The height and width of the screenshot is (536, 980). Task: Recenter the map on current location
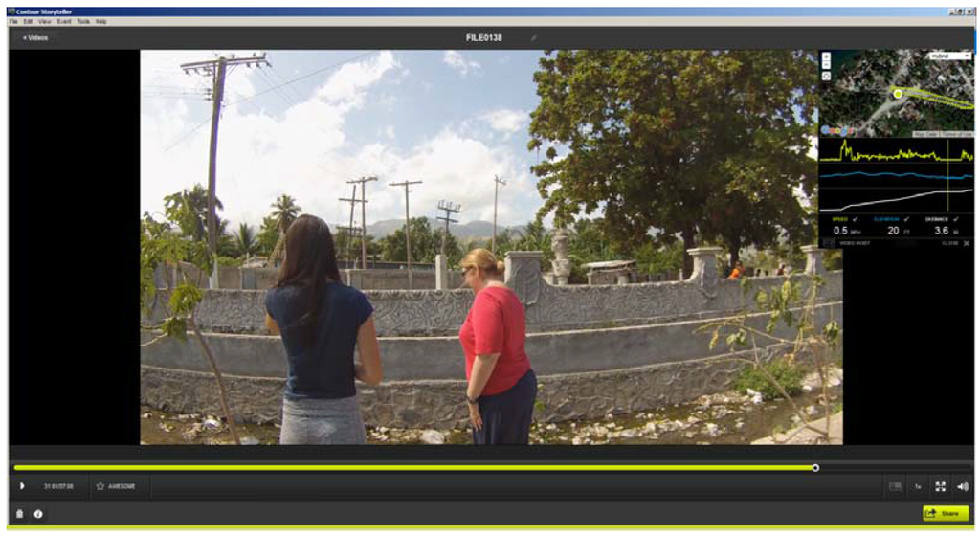pyautogui.click(x=826, y=77)
